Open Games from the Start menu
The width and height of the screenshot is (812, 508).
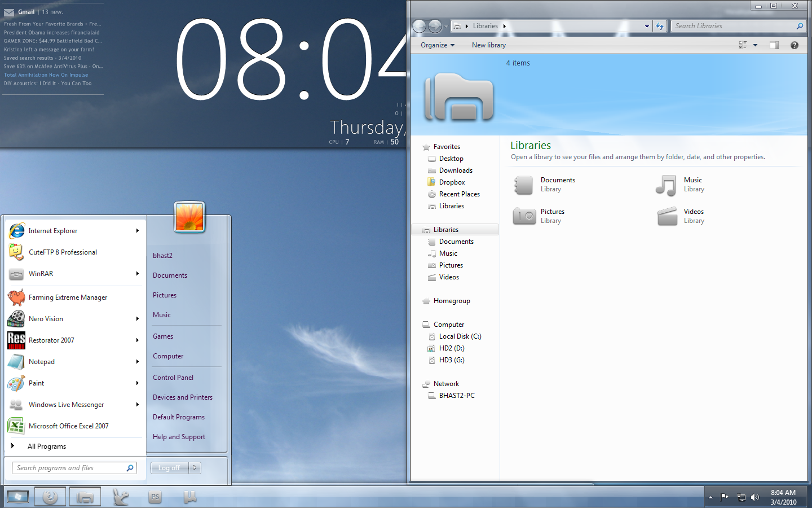tap(163, 336)
